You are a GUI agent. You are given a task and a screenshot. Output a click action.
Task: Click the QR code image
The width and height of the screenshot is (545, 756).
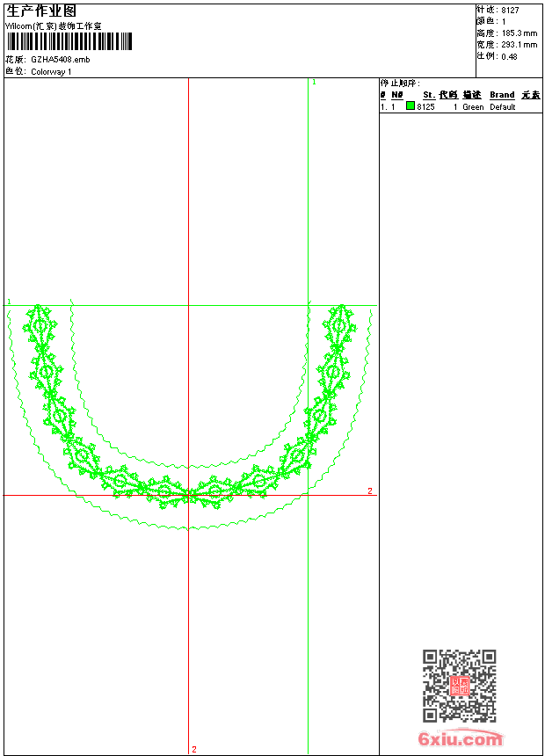click(459, 686)
